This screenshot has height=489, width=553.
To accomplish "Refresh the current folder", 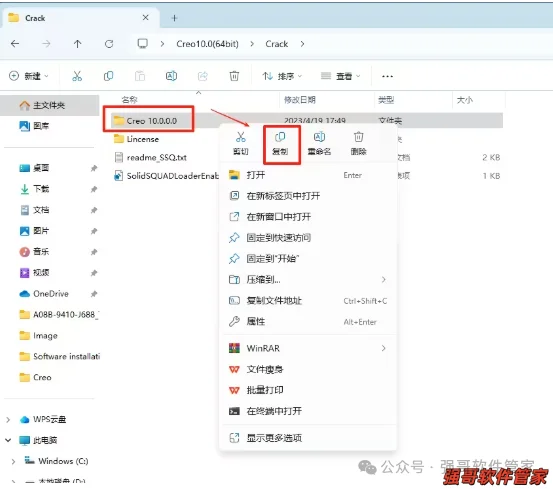I will 109,44.
